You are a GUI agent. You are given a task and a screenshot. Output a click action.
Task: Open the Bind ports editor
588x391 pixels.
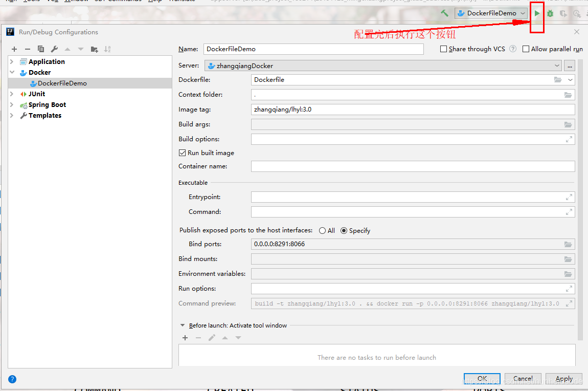click(568, 244)
